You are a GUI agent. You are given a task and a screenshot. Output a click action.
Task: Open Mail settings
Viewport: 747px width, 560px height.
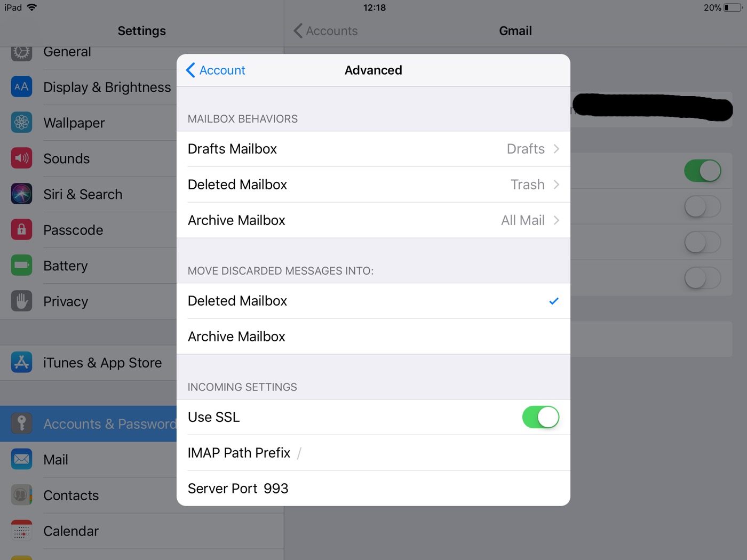pyautogui.click(x=89, y=460)
